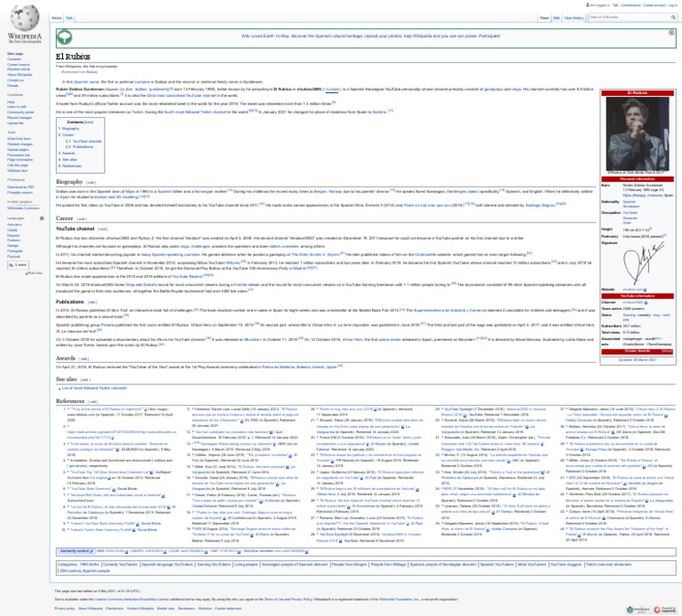
Task: Expand the '5 more' languages list
Action: (x=18, y=264)
